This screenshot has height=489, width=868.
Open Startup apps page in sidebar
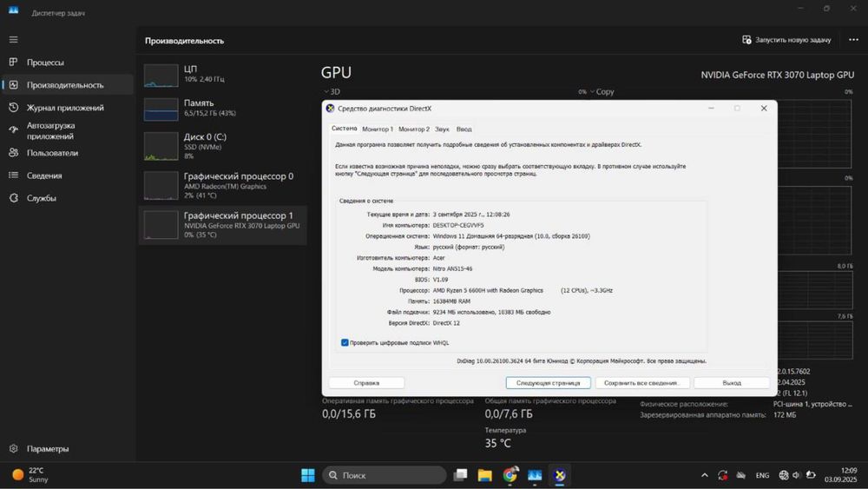coord(68,130)
